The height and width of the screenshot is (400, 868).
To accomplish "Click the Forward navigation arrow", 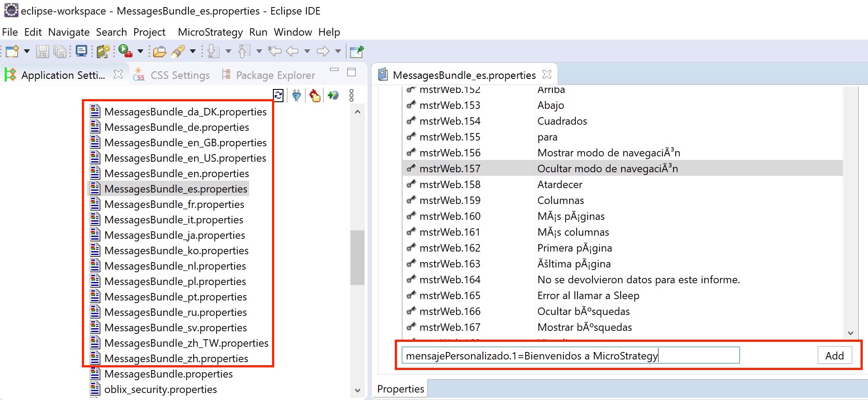I will [323, 52].
